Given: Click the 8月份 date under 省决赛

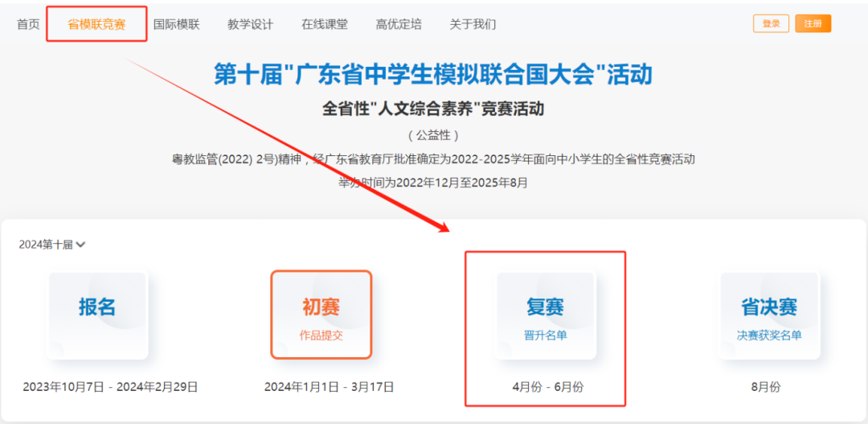Looking at the screenshot, I should point(766,387).
